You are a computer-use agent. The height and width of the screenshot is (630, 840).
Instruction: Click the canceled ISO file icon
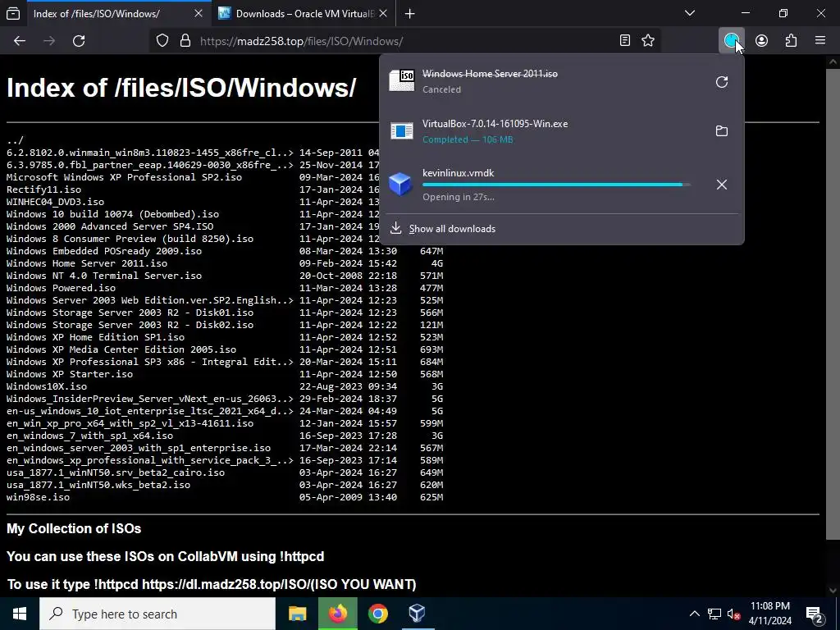pos(402,81)
